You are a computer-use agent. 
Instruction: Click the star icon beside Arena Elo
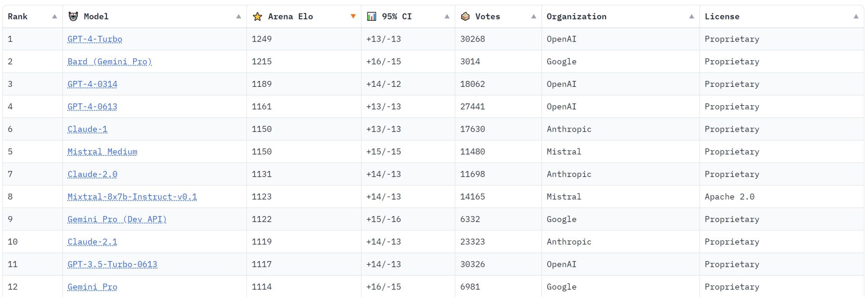pyautogui.click(x=257, y=17)
